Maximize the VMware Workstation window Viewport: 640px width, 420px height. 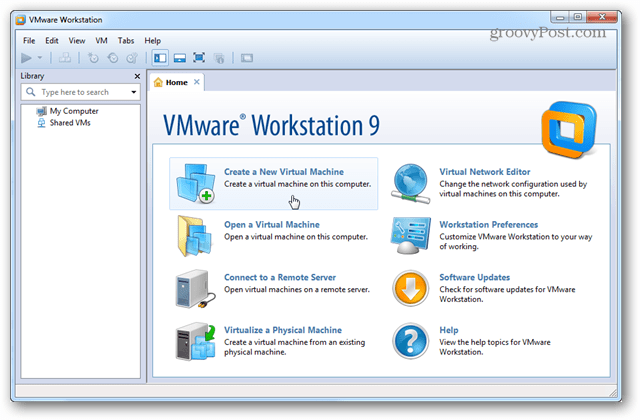coord(578,17)
